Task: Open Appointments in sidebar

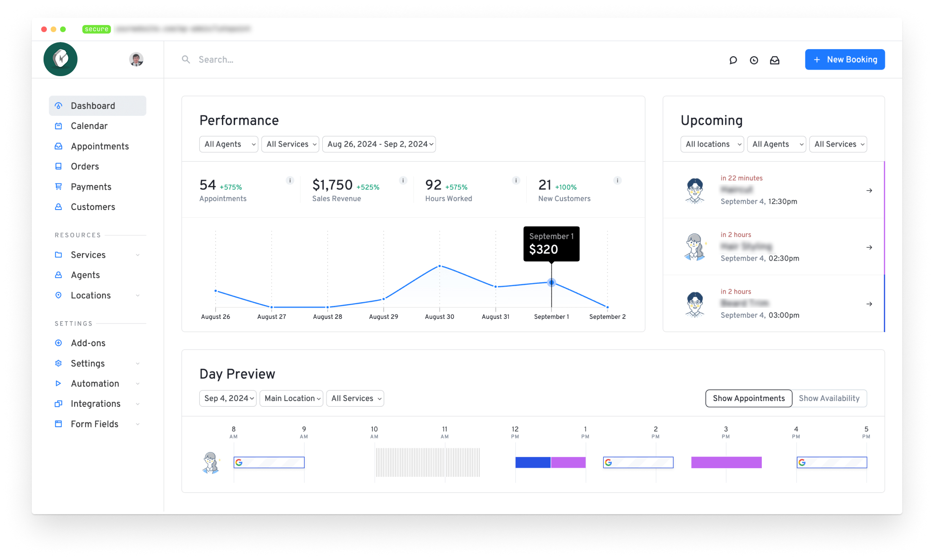Action: [x=97, y=146]
